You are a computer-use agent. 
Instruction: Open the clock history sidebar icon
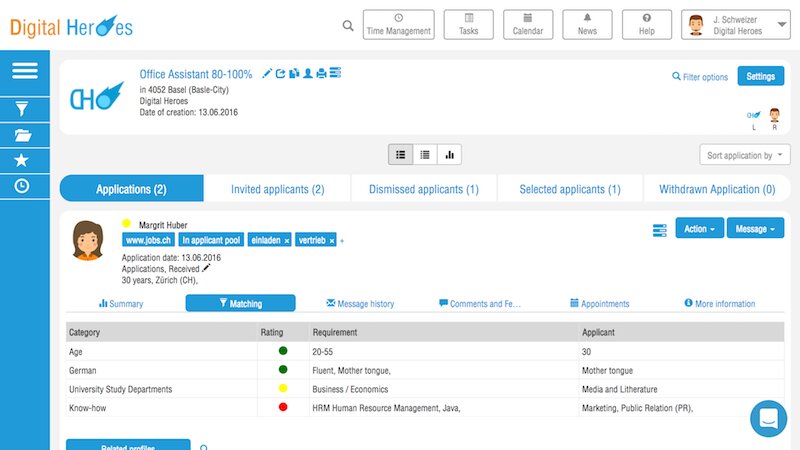pos(22,186)
